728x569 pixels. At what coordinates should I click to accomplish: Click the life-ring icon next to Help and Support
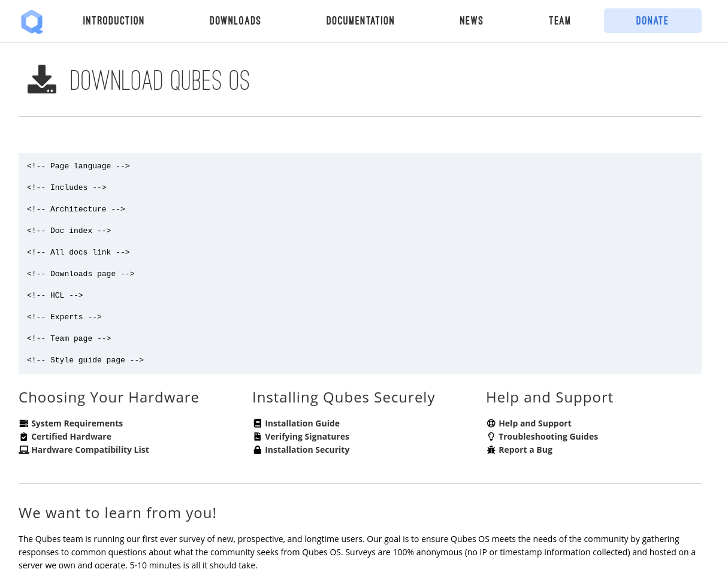tap(491, 423)
